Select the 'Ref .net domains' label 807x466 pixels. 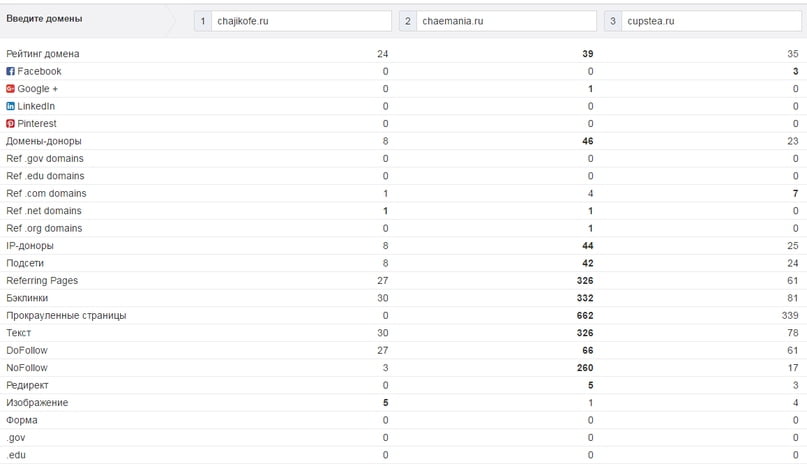tap(44, 211)
